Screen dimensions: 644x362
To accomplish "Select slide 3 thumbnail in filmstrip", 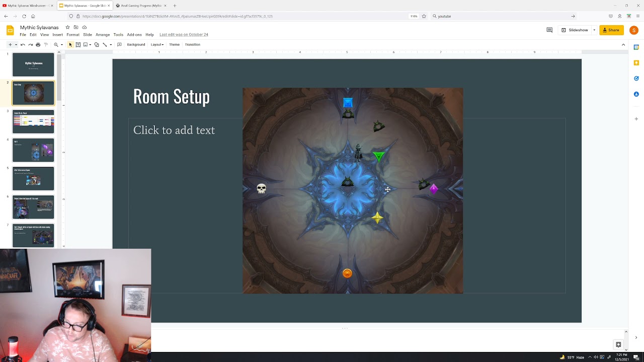I will click(33, 122).
